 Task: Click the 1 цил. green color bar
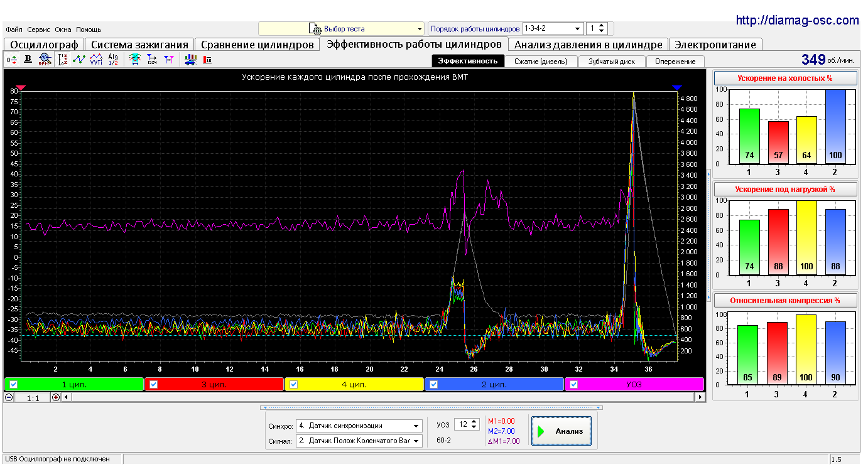74,385
